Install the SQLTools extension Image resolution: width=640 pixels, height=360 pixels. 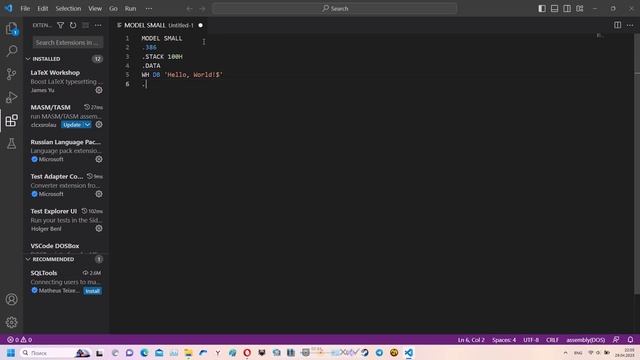(93, 291)
